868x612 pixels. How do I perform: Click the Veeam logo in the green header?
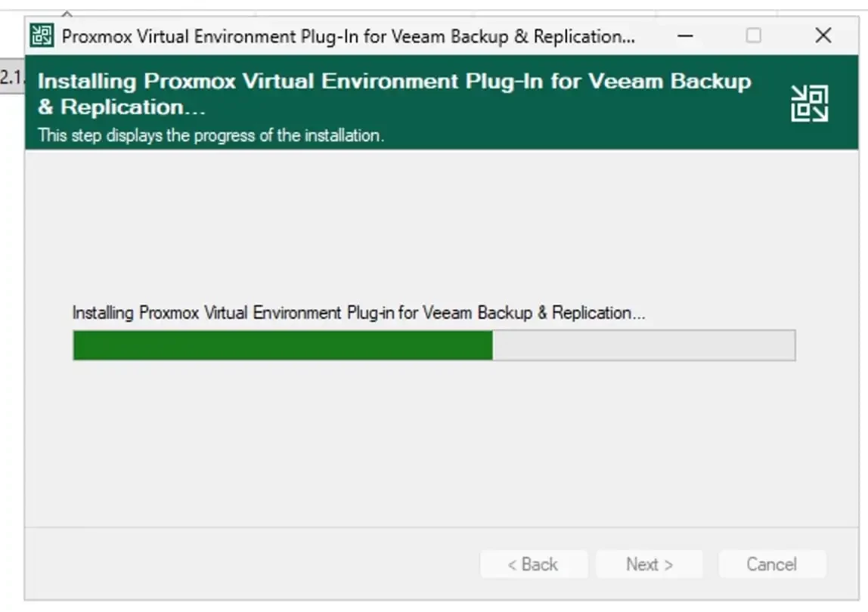[809, 104]
